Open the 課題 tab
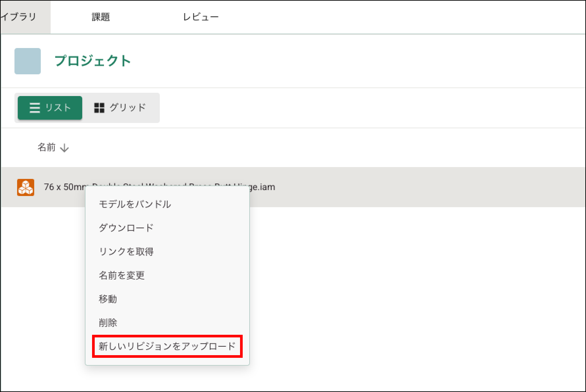Viewport: 586px width, 392px height. coord(101,17)
